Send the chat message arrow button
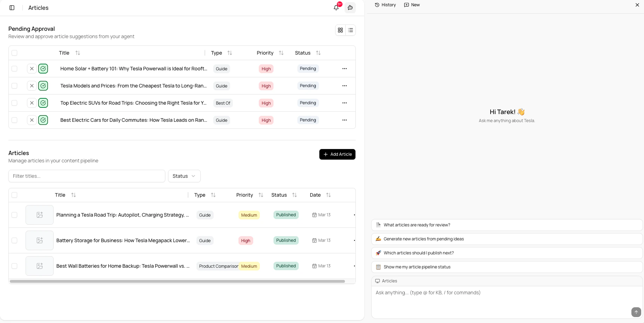644x323 pixels. (636, 312)
